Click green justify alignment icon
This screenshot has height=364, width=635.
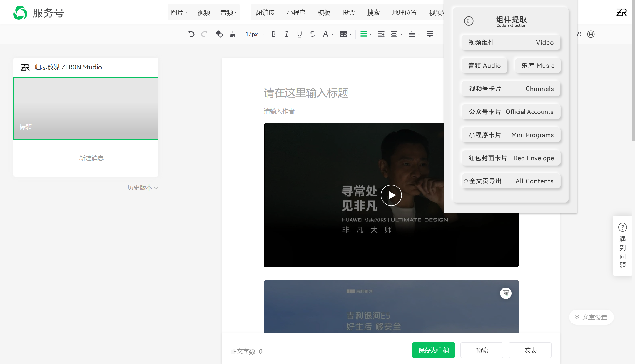pos(364,34)
